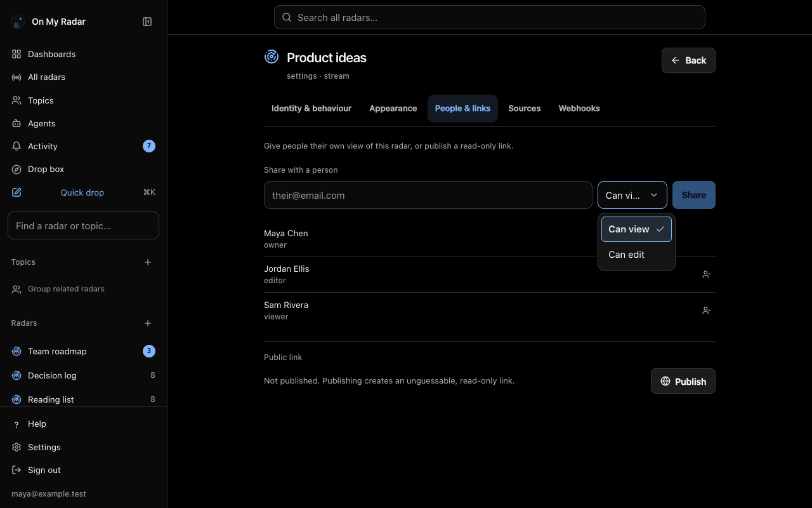The height and width of the screenshot is (508, 812).
Task: Go to All radars
Action: point(83,77)
